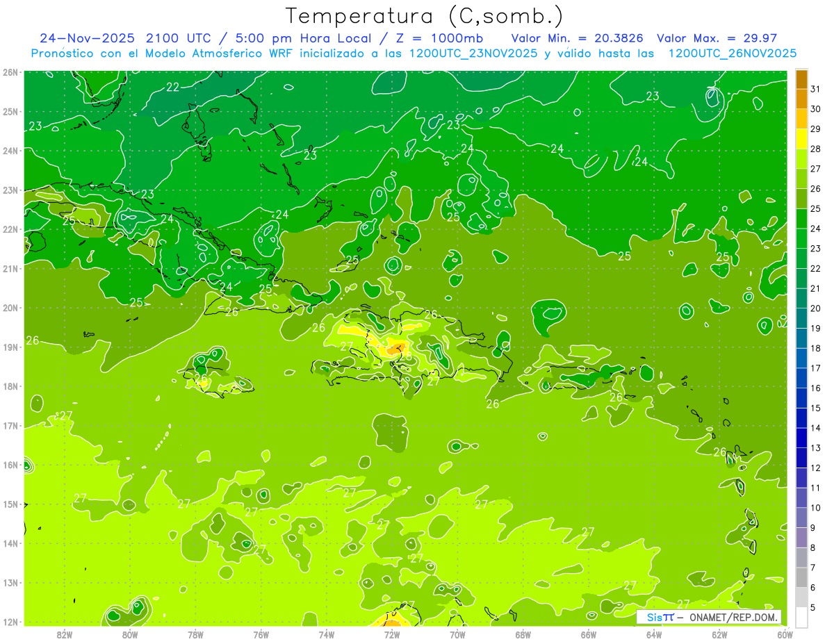Click the purple swatch between 9 and 10
The image size is (834, 644).
point(801,518)
